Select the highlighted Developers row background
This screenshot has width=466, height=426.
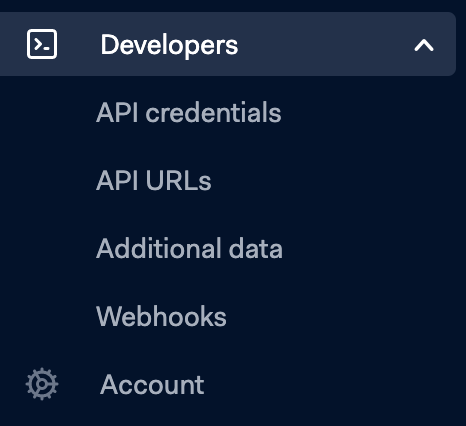[x=228, y=44]
